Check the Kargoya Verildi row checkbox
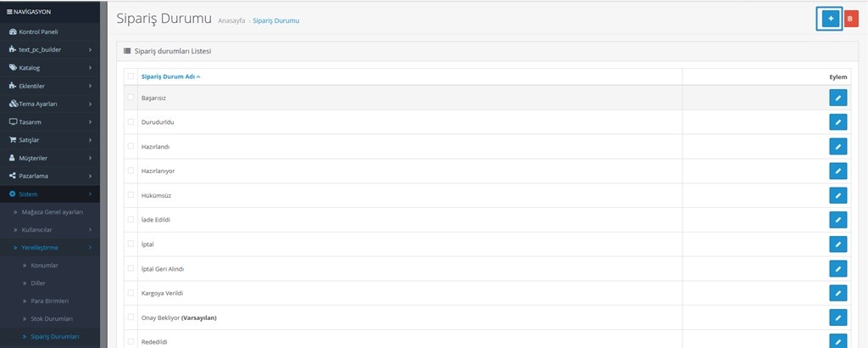The image size is (868, 348). point(131,293)
